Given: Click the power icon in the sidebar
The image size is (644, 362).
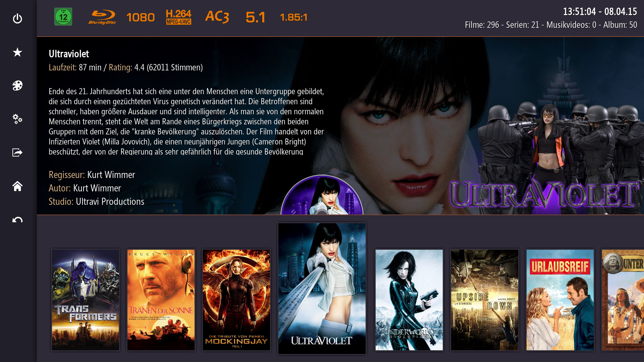Looking at the screenshot, I should coord(17,19).
